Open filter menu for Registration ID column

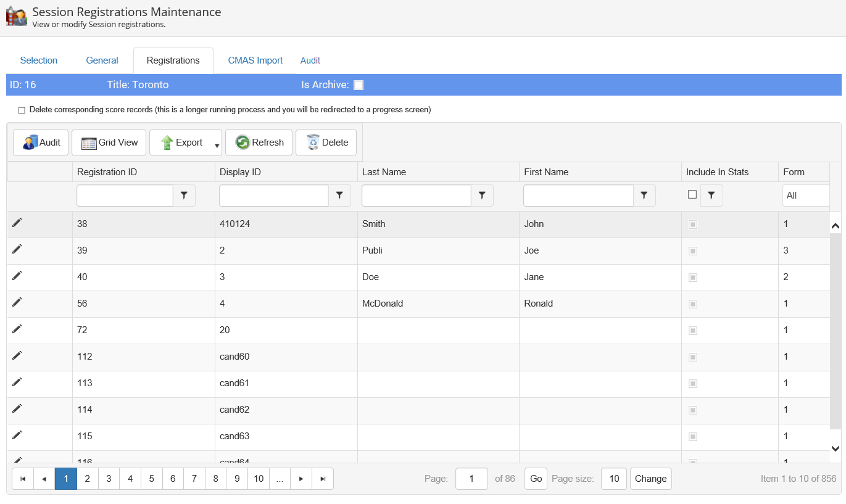(184, 196)
